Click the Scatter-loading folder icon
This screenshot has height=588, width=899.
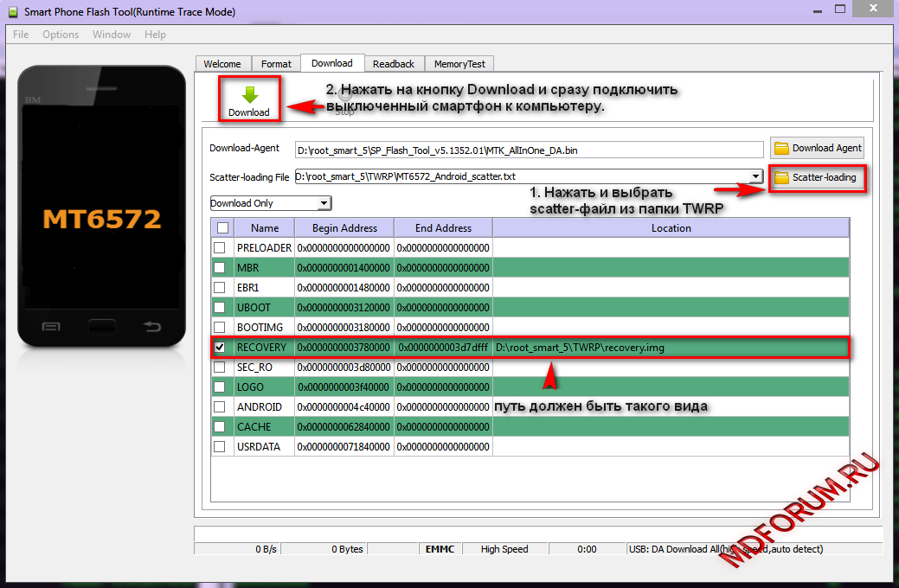pos(781,177)
